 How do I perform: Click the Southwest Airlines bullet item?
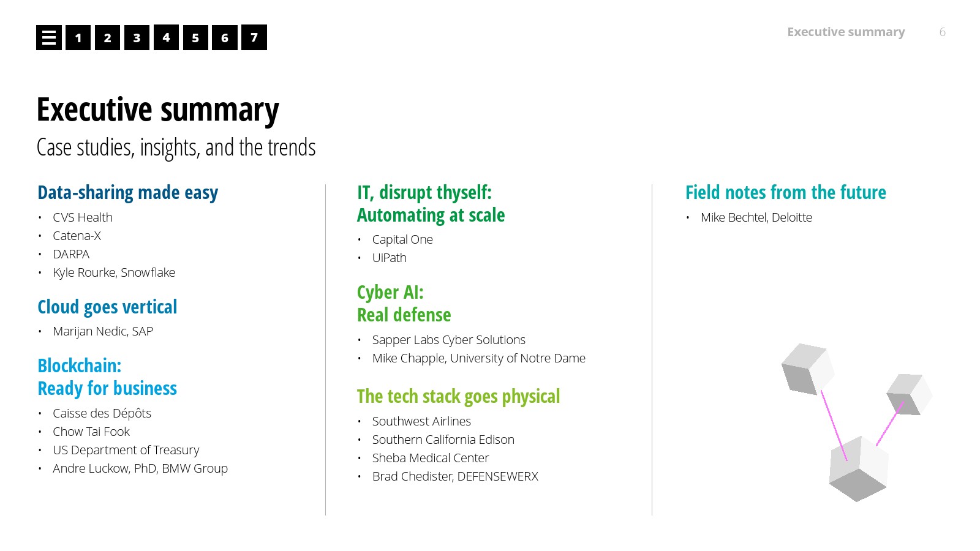click(421, 421)
